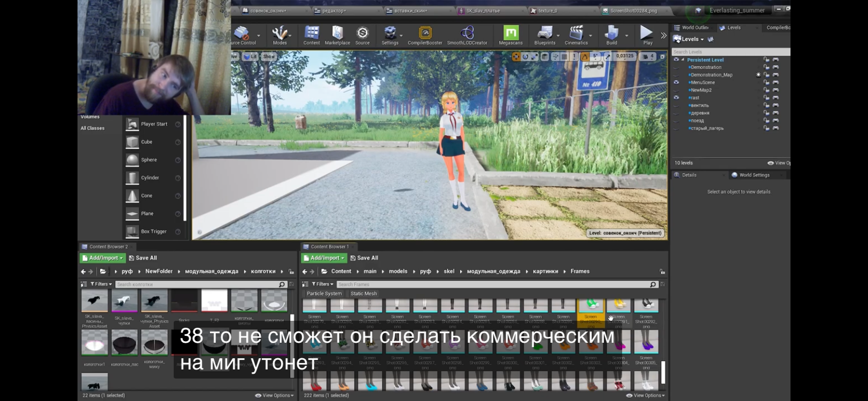Click the Build toolbar icon
Viewport: 868px width, 401px height.
tap(611, 35)
